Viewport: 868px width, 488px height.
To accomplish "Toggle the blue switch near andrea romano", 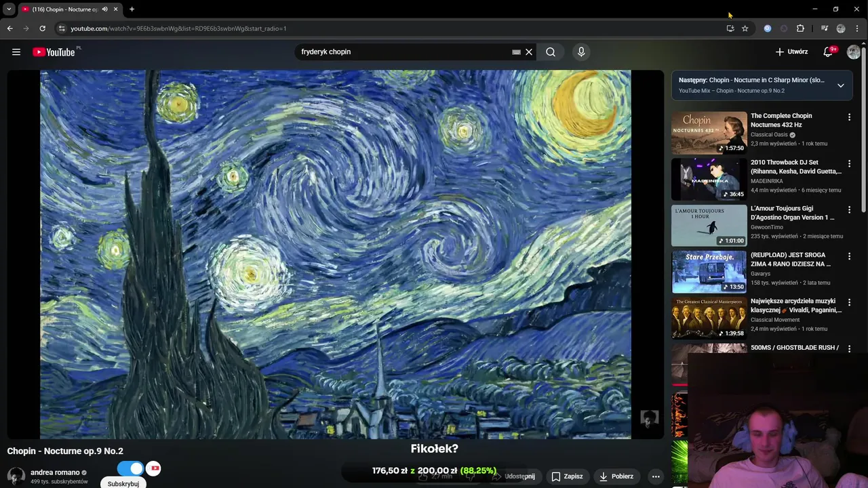I will tap(130, 468).
